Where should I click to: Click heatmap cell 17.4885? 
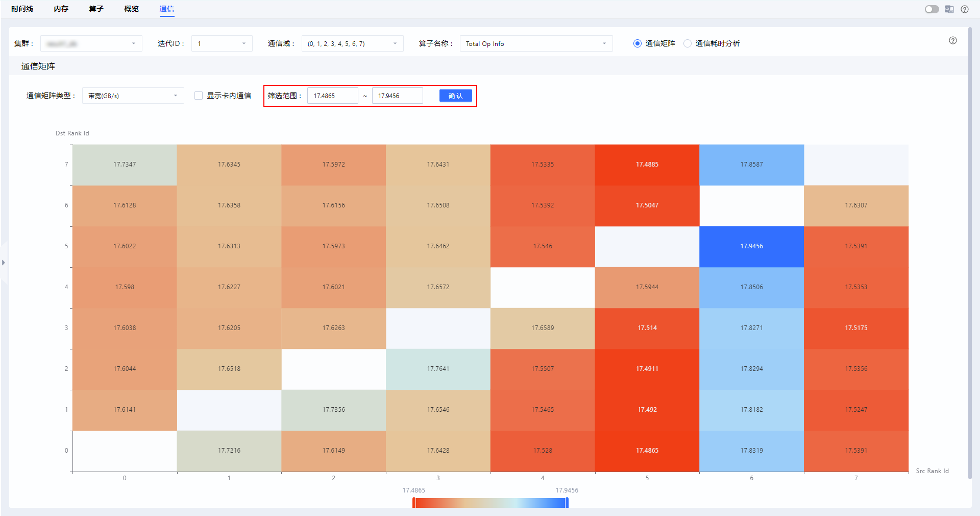(x=647, y=165)
